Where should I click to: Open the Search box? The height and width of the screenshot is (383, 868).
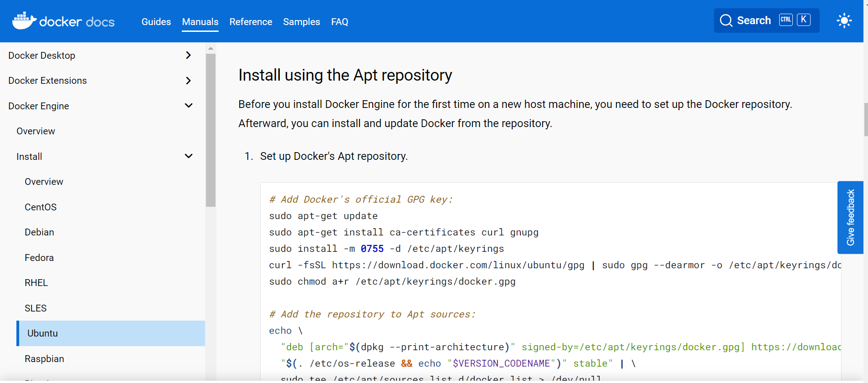(x=766, y=20)
